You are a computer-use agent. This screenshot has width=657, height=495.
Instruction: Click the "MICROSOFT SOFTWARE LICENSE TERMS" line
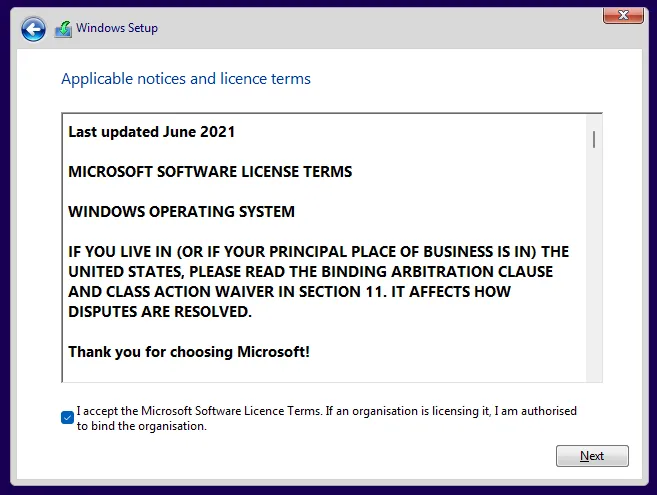coord(210,172)
